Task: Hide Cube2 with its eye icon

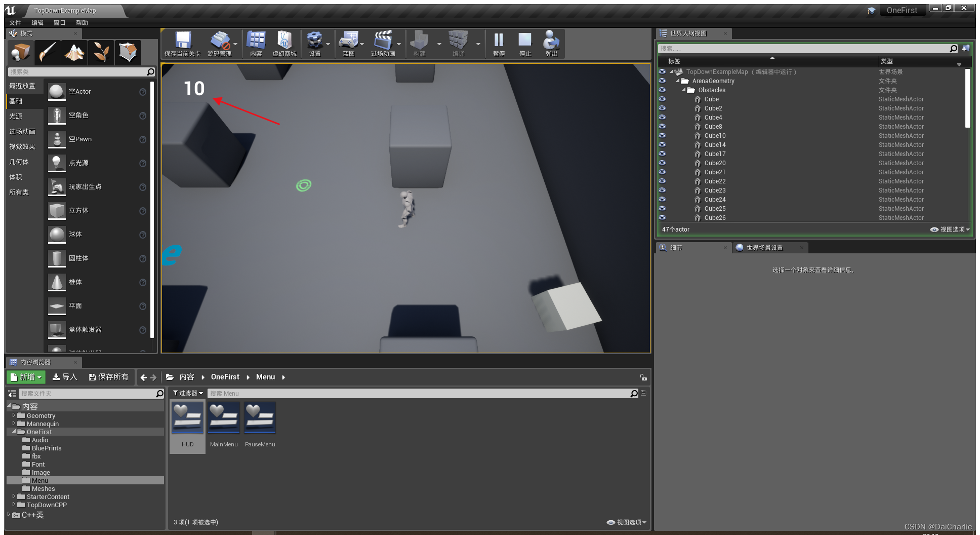Action: click(663, 108)
